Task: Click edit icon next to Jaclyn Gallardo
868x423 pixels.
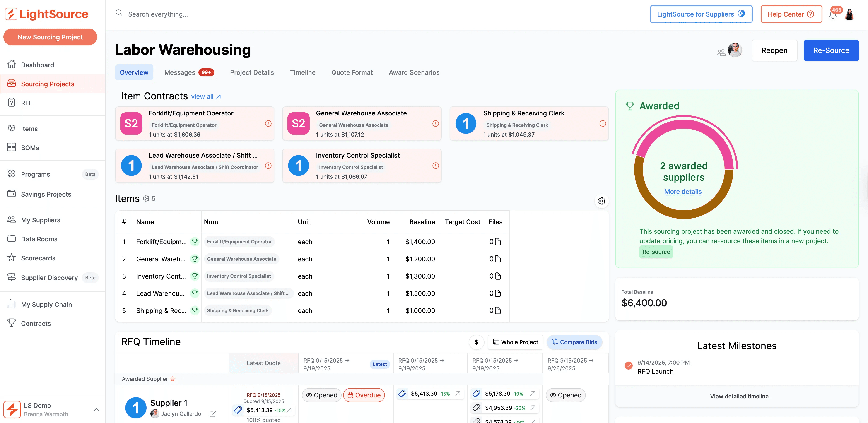Action: (213, 414)
